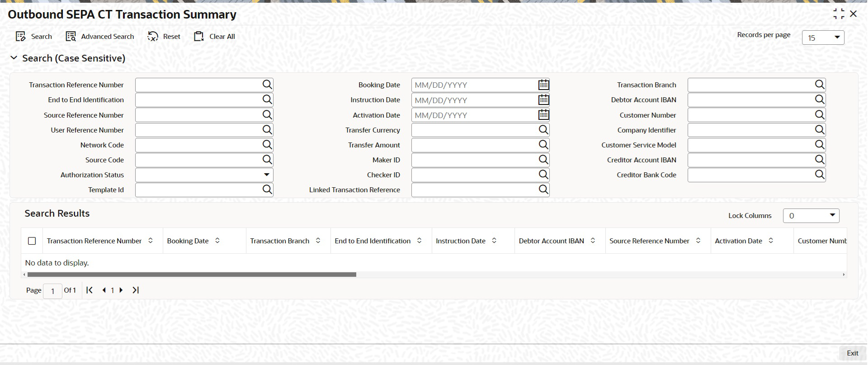Open Advanced Search
This screenshot has width=868, height=365.
(100, 37)
